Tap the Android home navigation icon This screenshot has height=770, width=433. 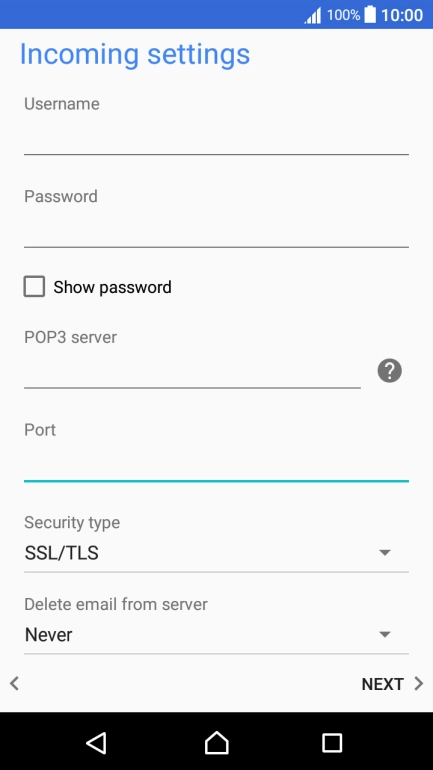point(216,742)
